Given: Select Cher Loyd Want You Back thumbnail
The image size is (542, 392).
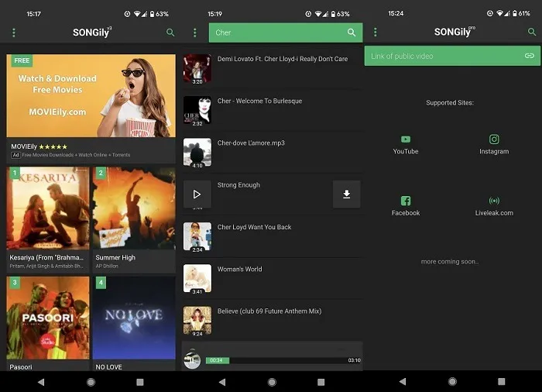Looking at the screenshot, I should click(x=197, y=236).
